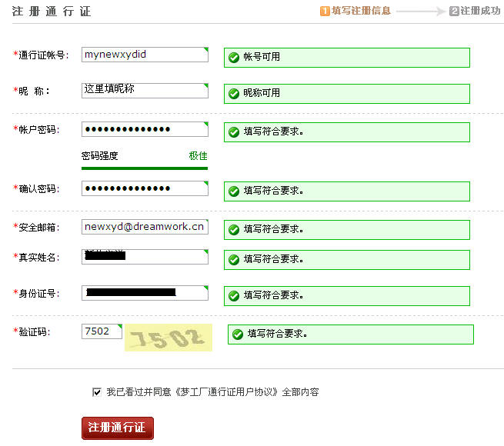Click the green password strength bar
The height and width of the screenshot is (446, 504).
click(x=144, y=168)
